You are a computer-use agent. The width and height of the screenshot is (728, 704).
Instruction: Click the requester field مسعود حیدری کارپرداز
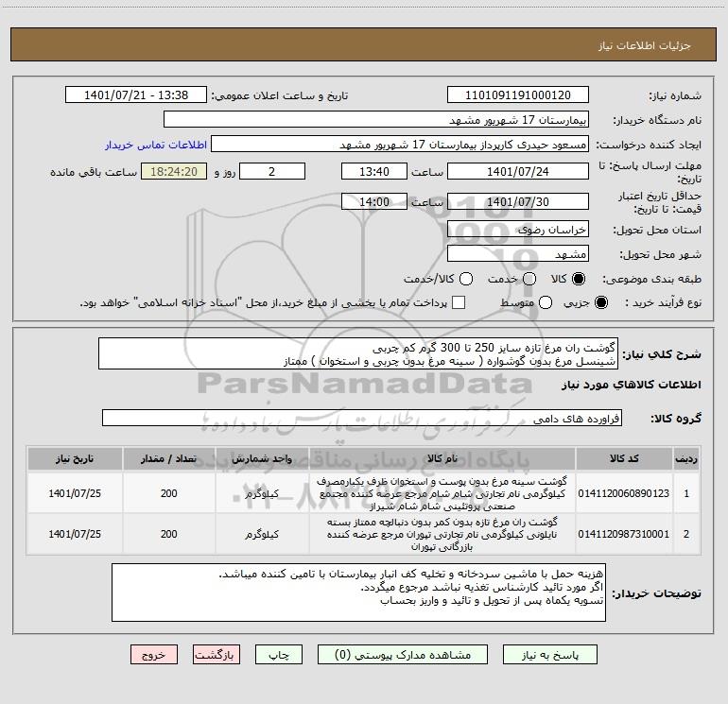(400, 144)
